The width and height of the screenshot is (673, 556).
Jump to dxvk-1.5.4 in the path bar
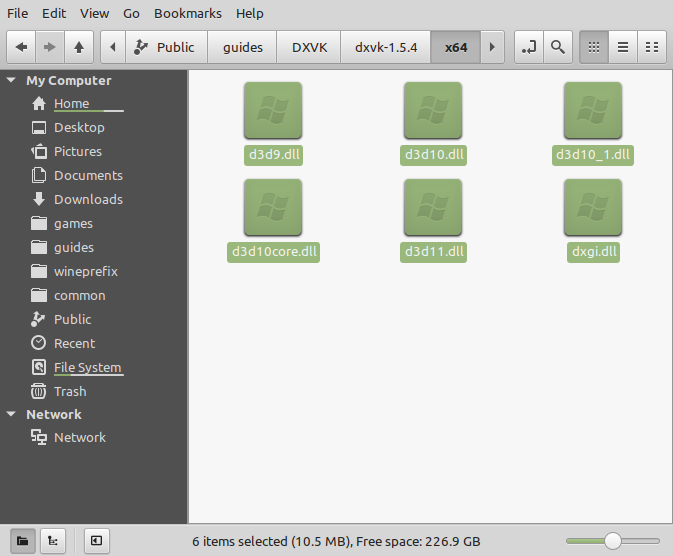click(x=386, y=47)
